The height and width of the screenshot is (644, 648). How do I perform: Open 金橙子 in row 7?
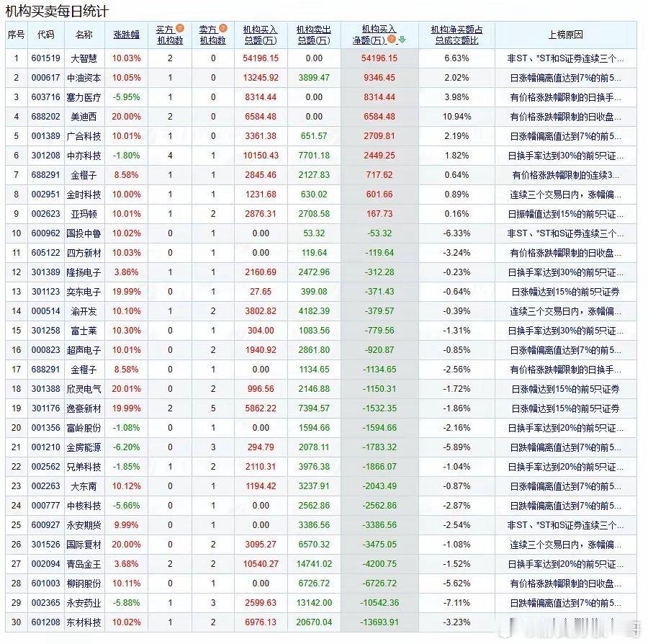pos(84,175)
